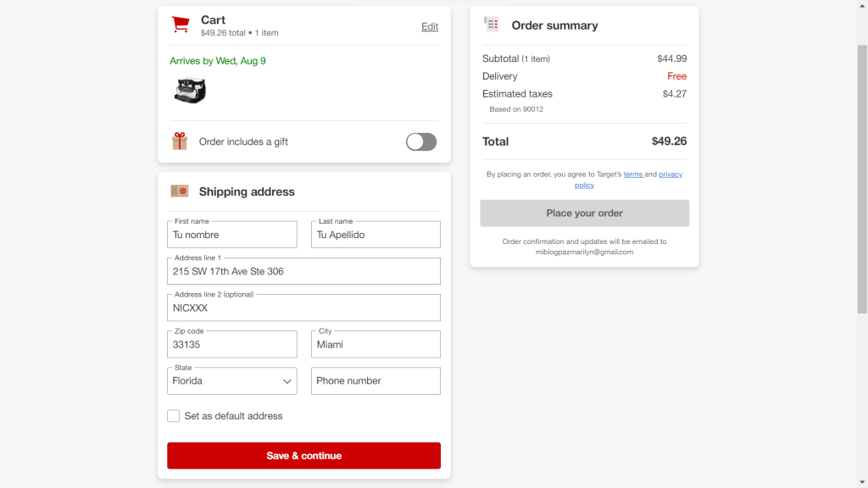Open the privacy policy link

pos(670,175)
